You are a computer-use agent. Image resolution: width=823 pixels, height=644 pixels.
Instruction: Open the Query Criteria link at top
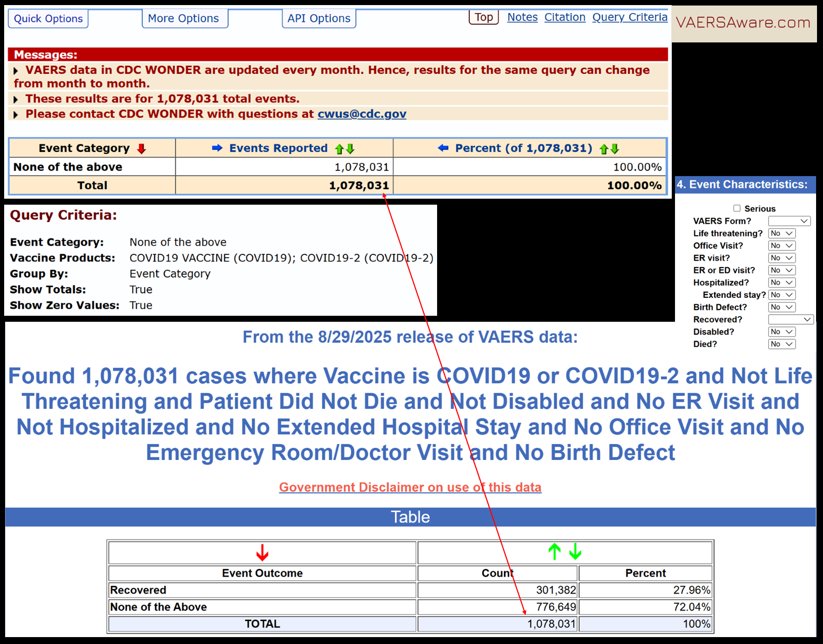click(630, 17)
